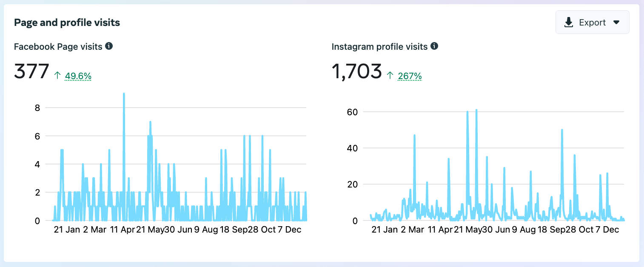Click "7 Dec" on the Instagram chart axis
Screen dimensions: 644x267
coord(607,230)
